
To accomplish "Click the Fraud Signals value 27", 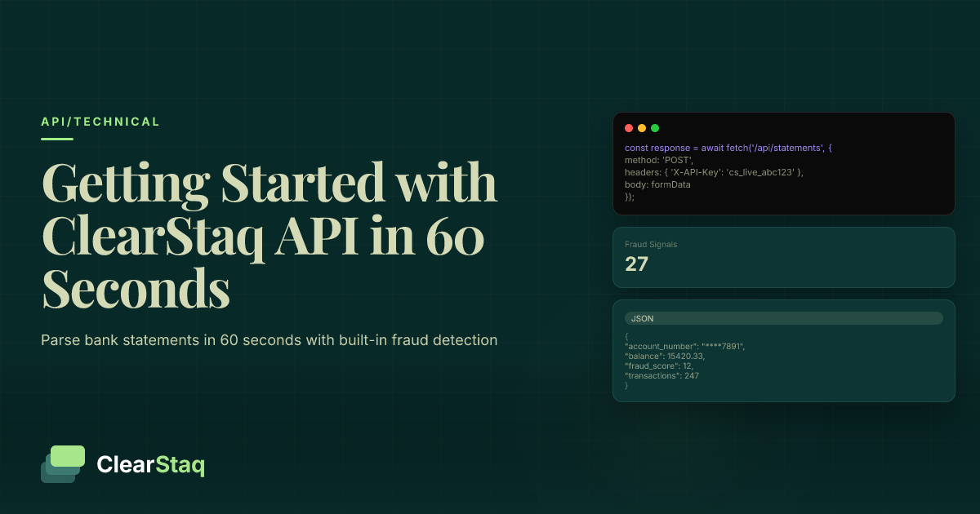I will 636,264.
